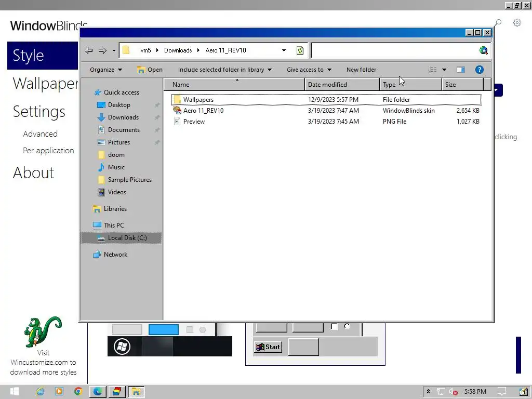Screen dimensions: 532x399
Task: Select This PC in navigation pane
Action: coord(109,225)
